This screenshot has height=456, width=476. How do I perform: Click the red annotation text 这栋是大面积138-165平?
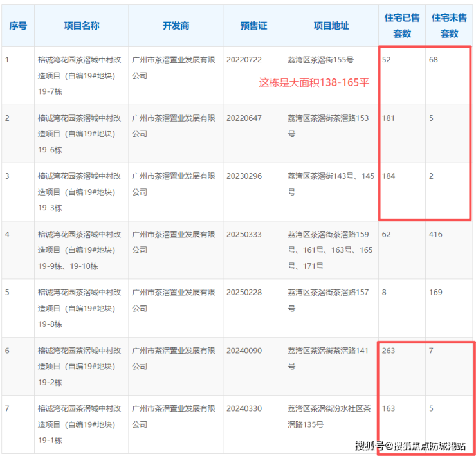pos(314,82)
